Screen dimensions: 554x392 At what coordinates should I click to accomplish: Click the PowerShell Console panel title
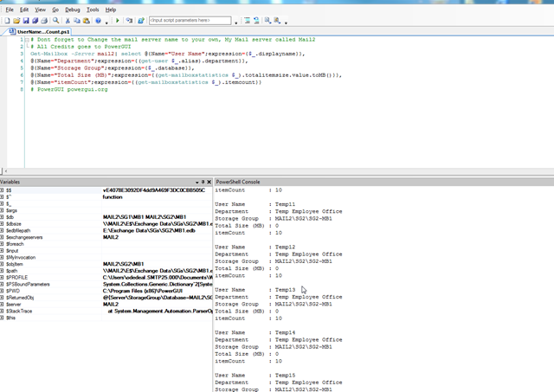click(x=238, y=182)
